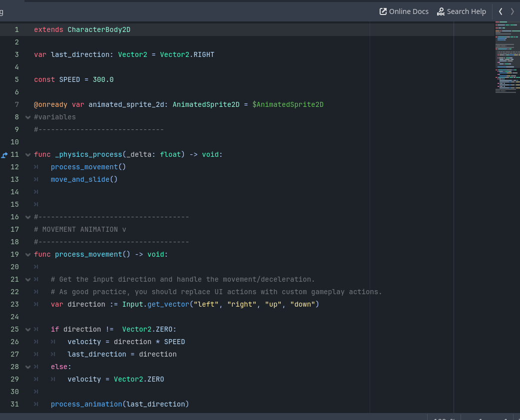This screenshot has height=420, width=520.
Task: Click line number 23 in the gutter
Action: [14, 304]
